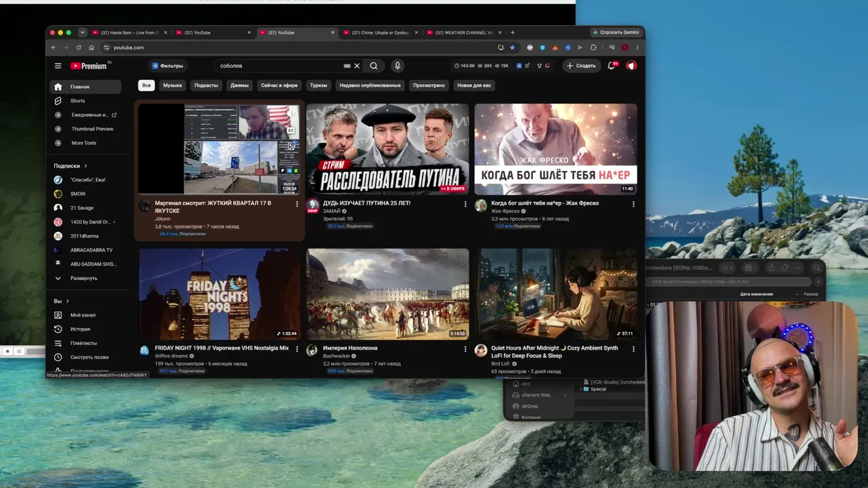Open the on-screen keyboard icon in search

tap(347, 66)
